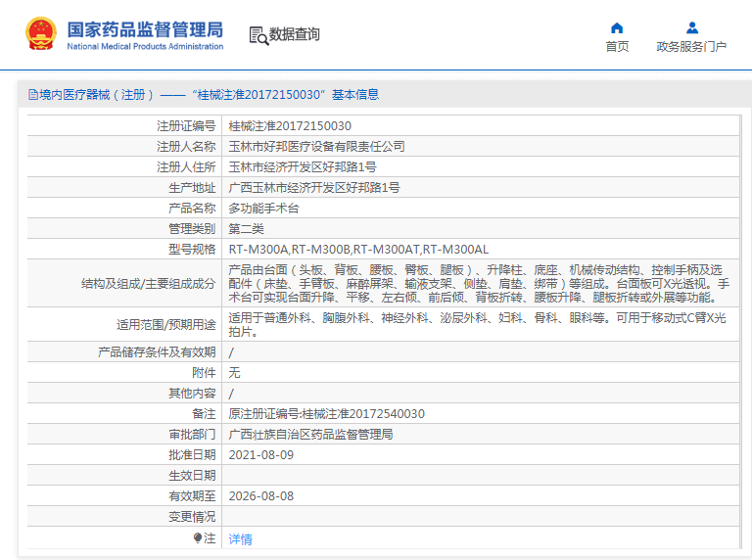Click the 审批部门 label
The image size is (752, 560).
click(192, 435)
